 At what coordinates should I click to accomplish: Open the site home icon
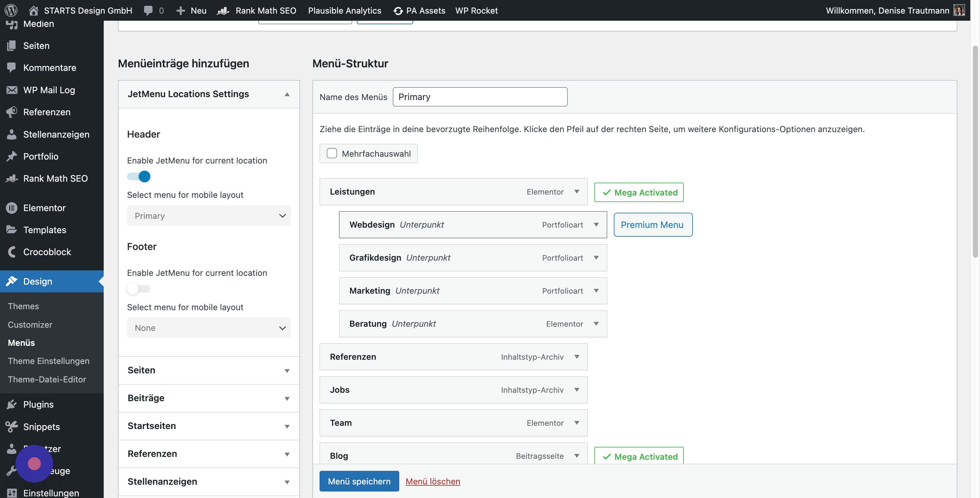click(33, 10)
